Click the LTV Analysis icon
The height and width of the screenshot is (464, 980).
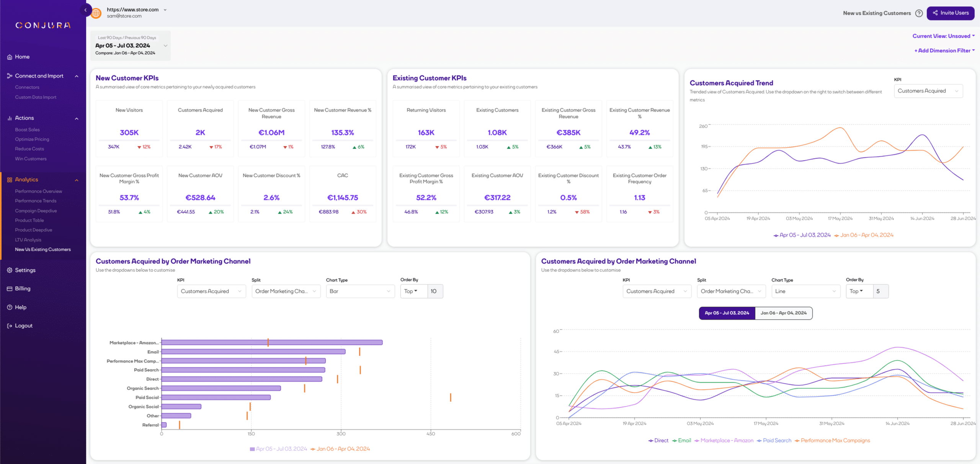[28, 240]
